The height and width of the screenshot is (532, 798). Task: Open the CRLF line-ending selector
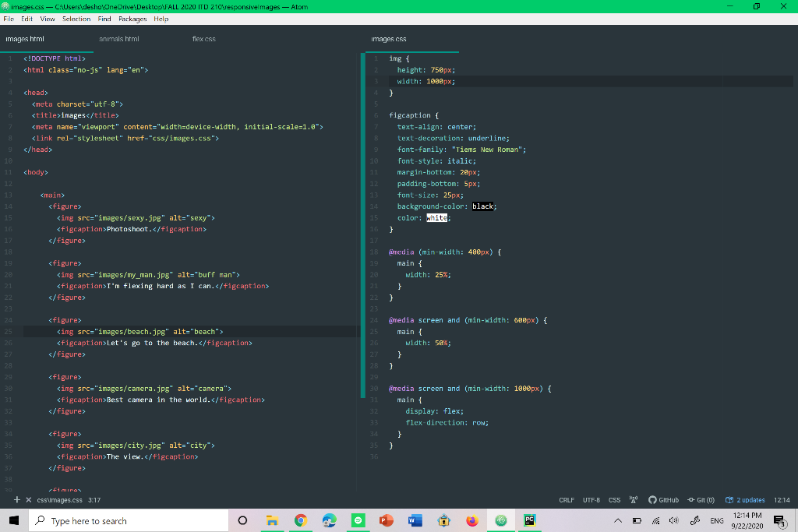[x=567, y=500]
